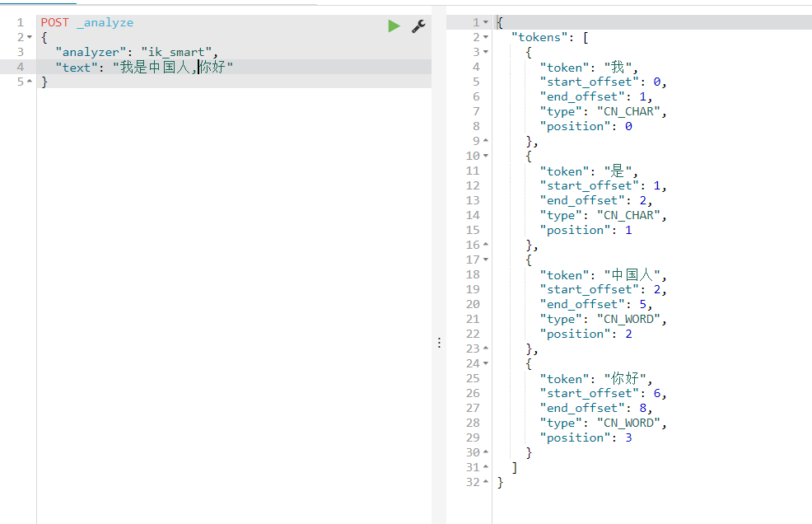Click the "ik_smart" analyzer value
The height and width of the screenshot is (524, 812).
click(176, 52)
